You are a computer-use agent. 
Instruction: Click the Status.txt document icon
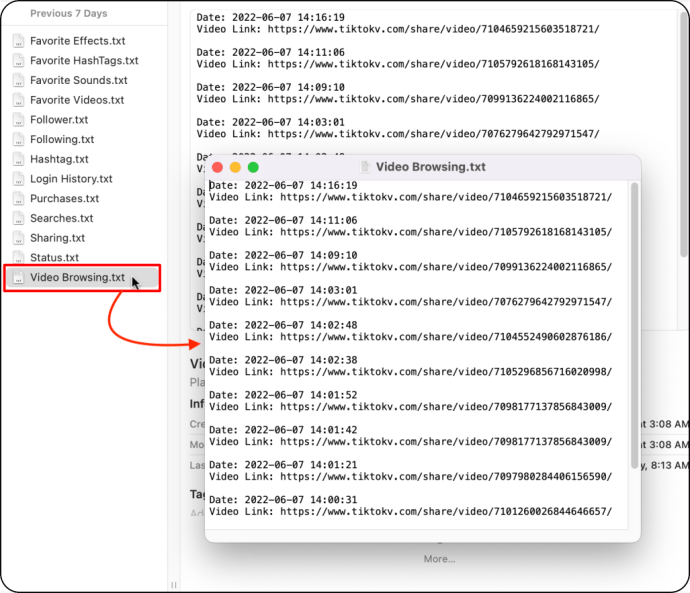coord(18,258)
